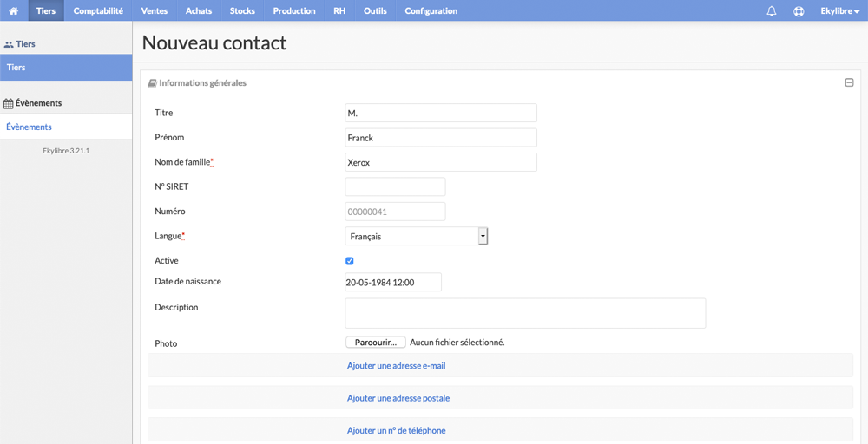Open the Configuration menu

[431, 11]
